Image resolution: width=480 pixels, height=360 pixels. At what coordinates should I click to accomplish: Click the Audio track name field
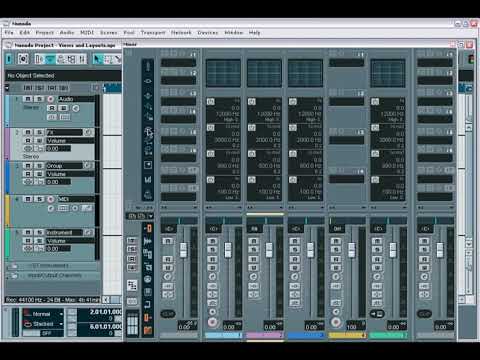[x=76, y=99]
